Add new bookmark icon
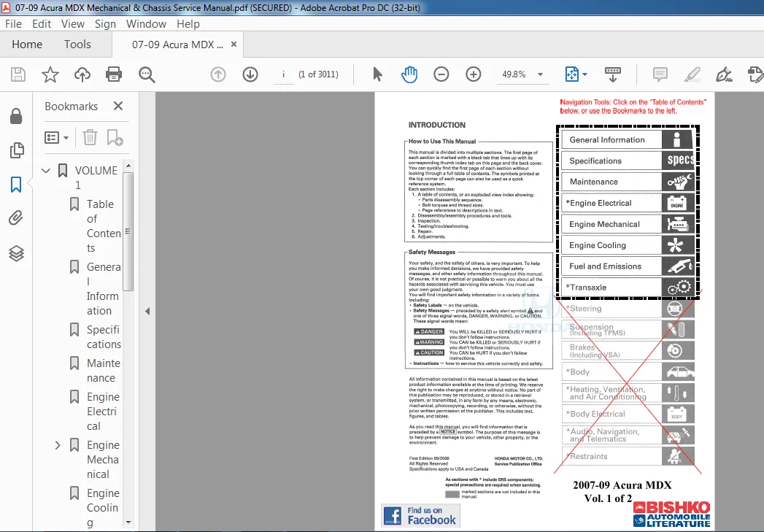764x532 pixels. pyautogui.click(x=115, y=137)
